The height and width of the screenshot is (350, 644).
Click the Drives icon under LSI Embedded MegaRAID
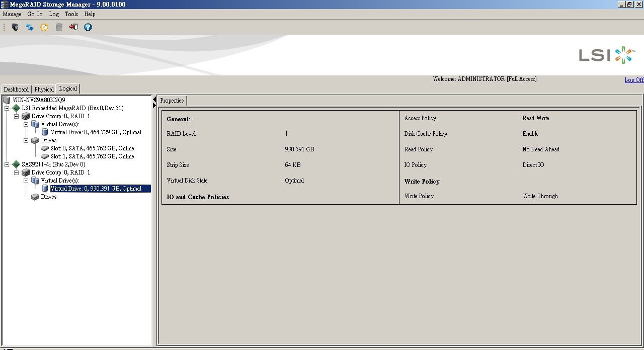coord(35,140)
